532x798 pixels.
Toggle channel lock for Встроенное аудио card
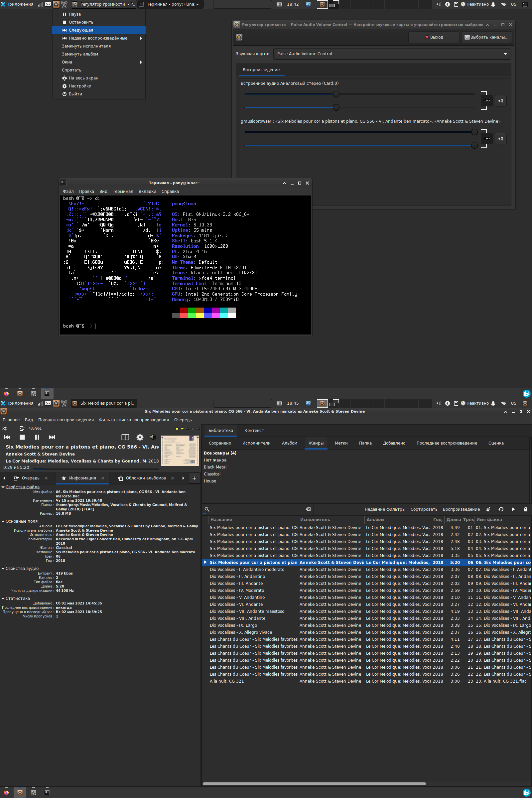tap(486, 101)
